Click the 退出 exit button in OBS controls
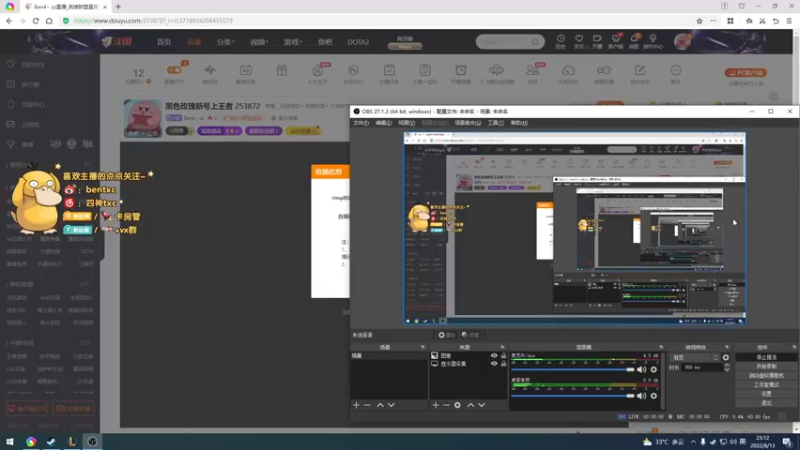The image size is (800, 450). point(766,403)
